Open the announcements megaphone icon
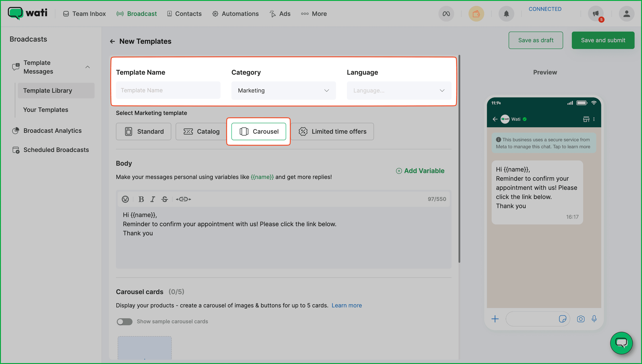Image resolution: width=642 pixels, height=364 pixels. point(596,14)
